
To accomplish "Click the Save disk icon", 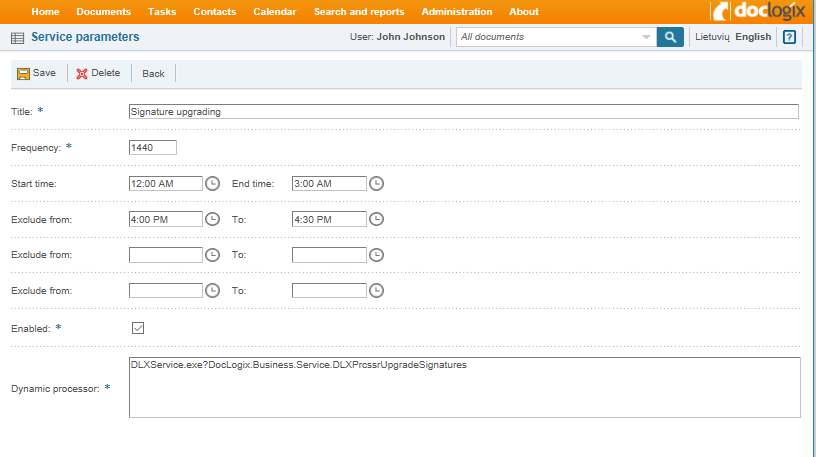I will point(23,74).
